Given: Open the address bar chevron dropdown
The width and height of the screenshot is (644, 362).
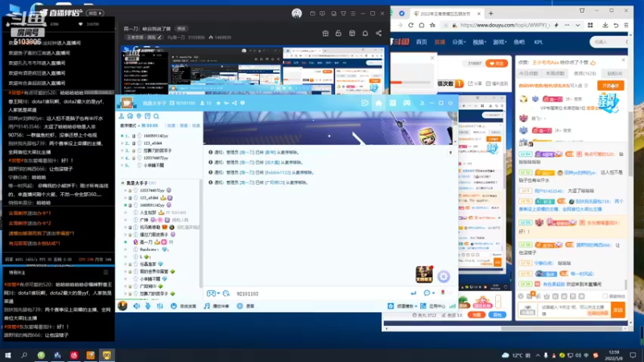Looking at the screenshot, I should (577, 25).
